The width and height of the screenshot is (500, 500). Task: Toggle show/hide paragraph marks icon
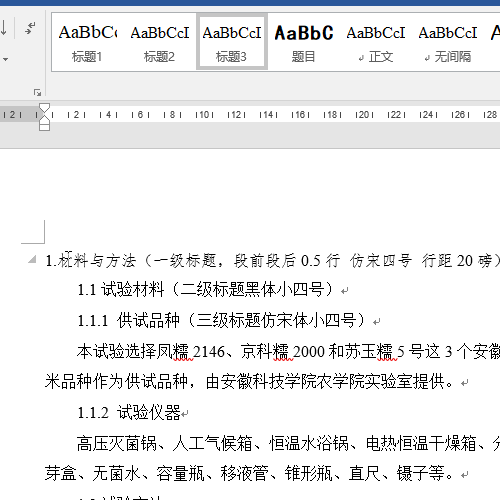pyautogui.click(x=30, y=28)
